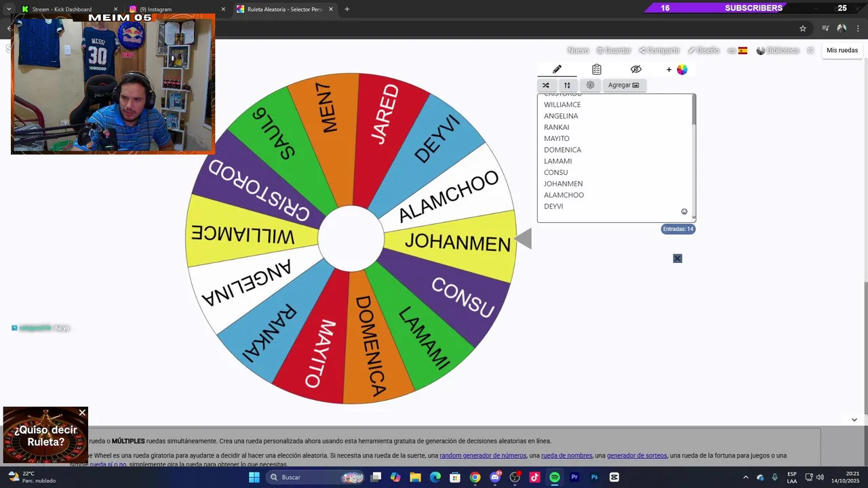Open the weather widget showing 22°C
The height and width of the screenshot is (488, 868).
tap(31, 477)
